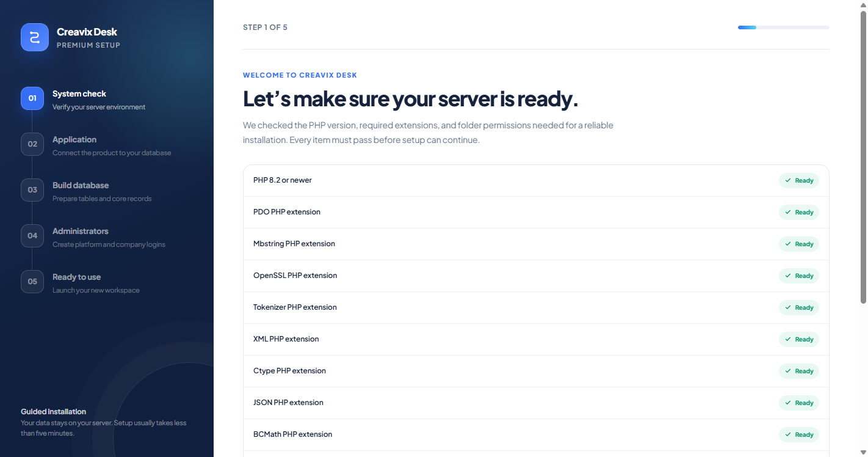Click Ready badge for PHP 8.2 or newer
868x457 pixels.
[x=799, y=180]
